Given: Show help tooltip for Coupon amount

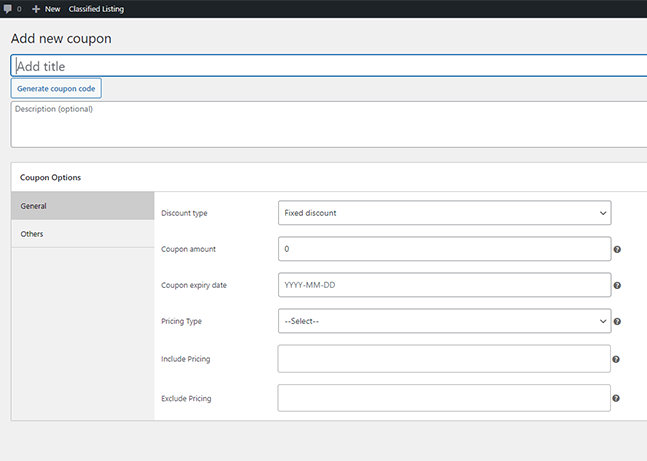Looking at the screenshot, I should 617,249.
